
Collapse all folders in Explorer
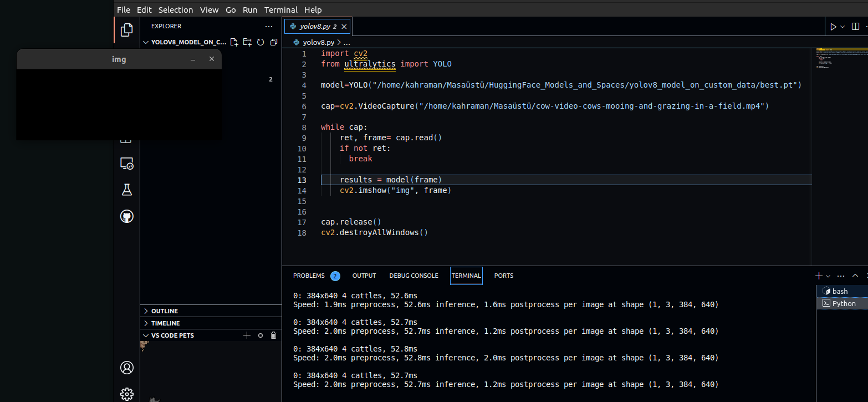click(x=273, y=42)
